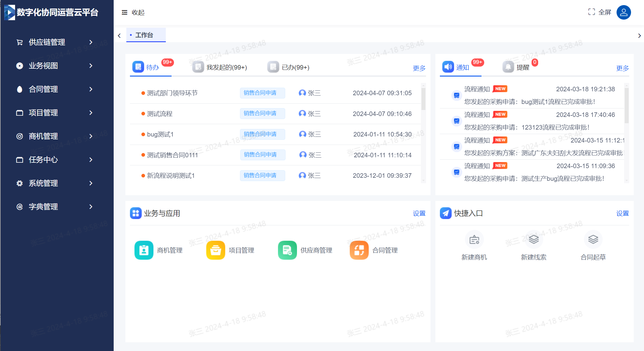Select the 待办 tab
This screenshot has width=644, height=351.
(151, 67)
